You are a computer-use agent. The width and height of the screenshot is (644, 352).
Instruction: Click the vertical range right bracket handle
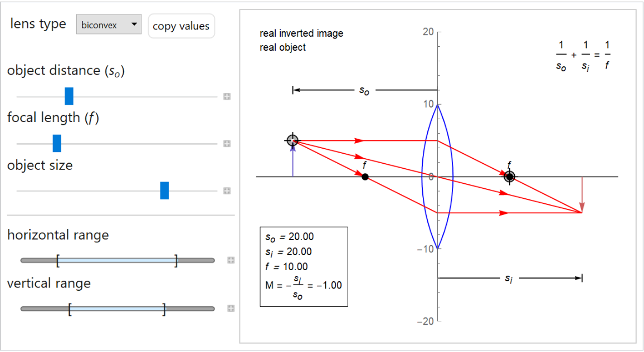[164, 309]
